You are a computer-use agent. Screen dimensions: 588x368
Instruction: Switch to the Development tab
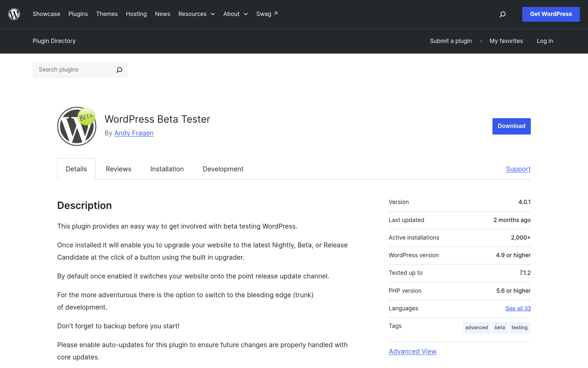[223, 169]
